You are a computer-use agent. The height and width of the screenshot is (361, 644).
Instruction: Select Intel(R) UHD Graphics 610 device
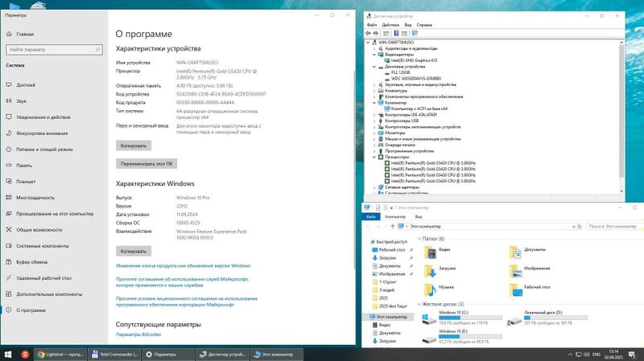point(414,61)
